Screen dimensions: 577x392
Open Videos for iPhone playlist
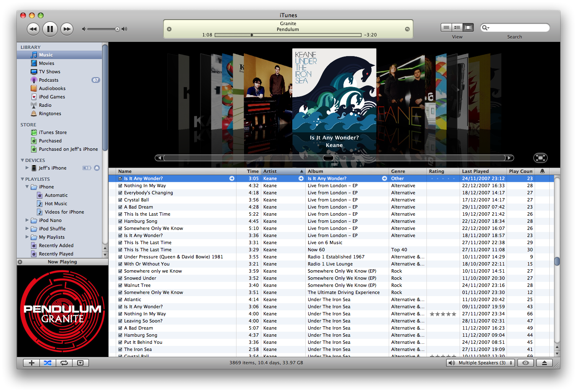[60, 212]
